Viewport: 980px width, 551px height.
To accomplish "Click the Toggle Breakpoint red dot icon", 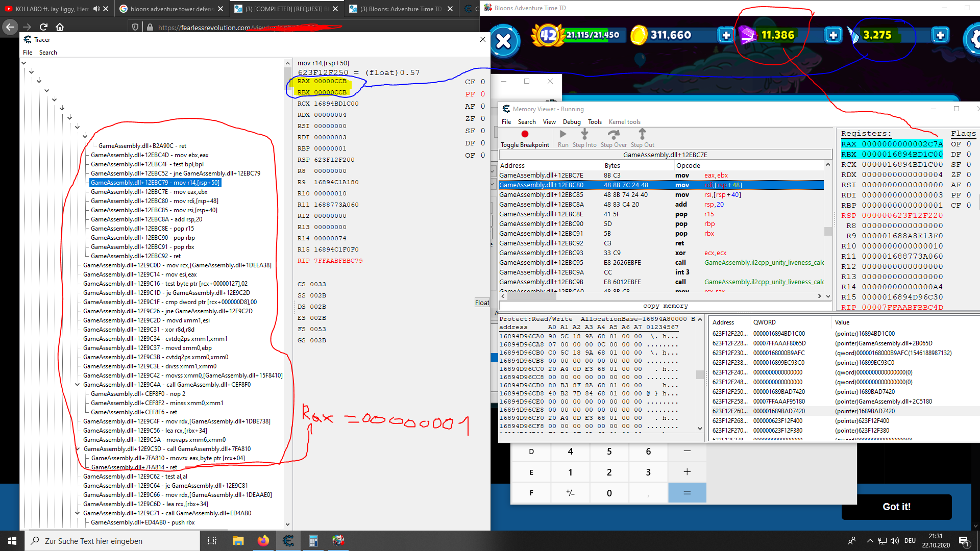I will pyautogui.click(x=525, y=134).
